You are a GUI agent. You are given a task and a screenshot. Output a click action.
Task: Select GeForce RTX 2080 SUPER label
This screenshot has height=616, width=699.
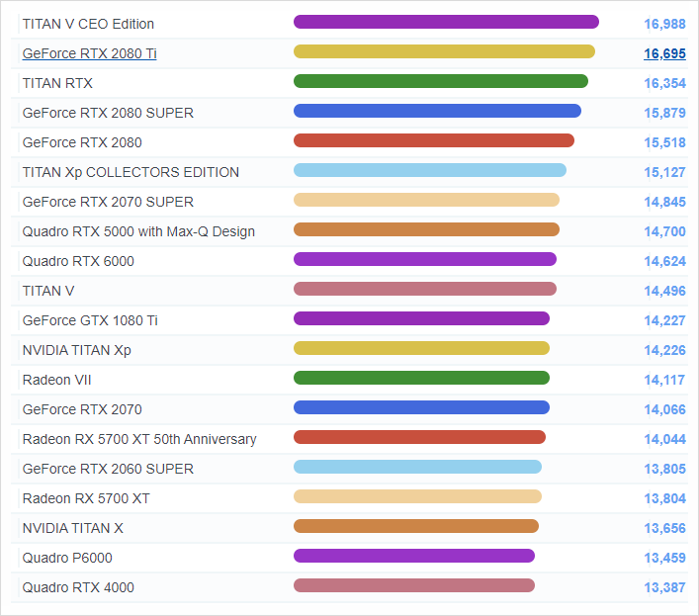pyautogui.click(x=108, y=113)
